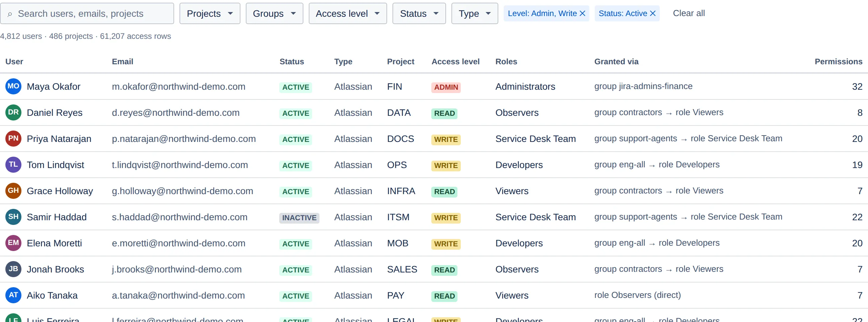
Task: Click the READ badge in Grace Holloway row
Action: point(444,192)
